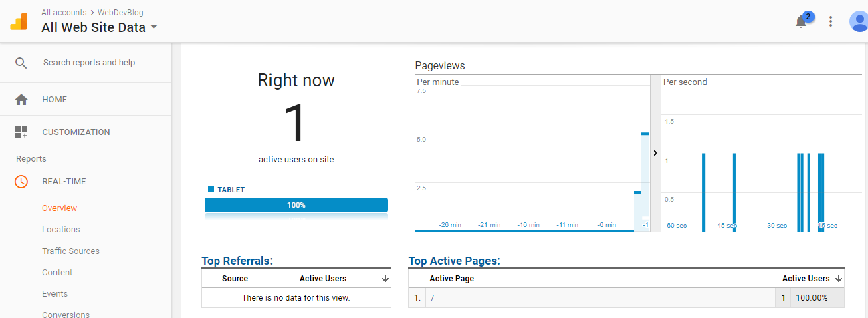868x318 pixels.
Task: Open the All Web Site Data dropdown
Action: 100,27
